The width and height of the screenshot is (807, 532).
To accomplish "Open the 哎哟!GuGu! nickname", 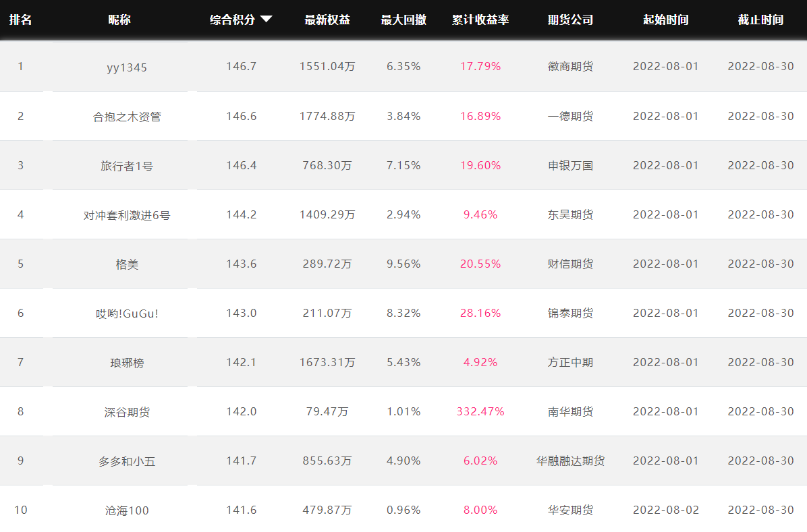I will (127, 314).
